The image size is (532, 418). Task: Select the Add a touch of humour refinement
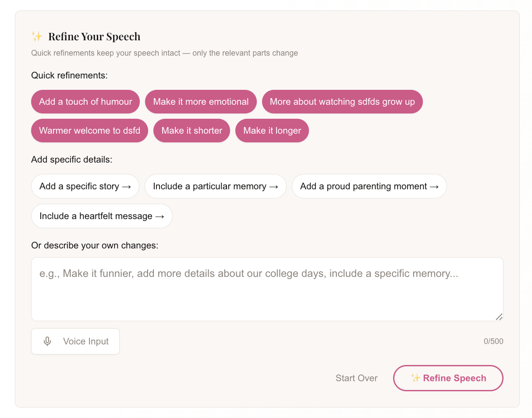(85, 101)
